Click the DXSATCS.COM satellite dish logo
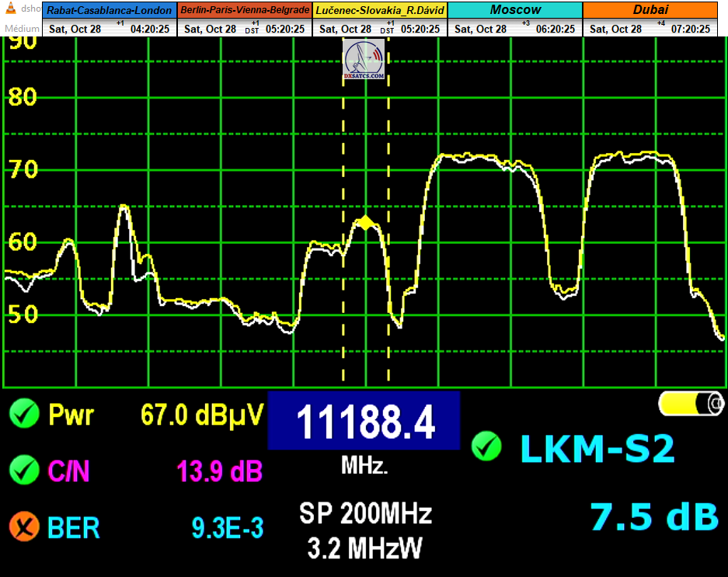 (364, 59)
